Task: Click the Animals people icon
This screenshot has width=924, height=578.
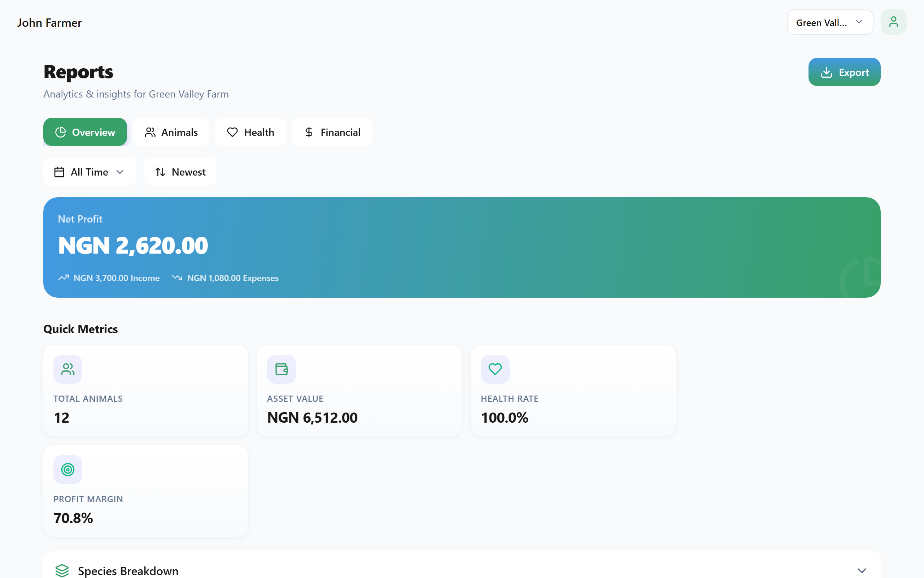Action: [150, 132]
